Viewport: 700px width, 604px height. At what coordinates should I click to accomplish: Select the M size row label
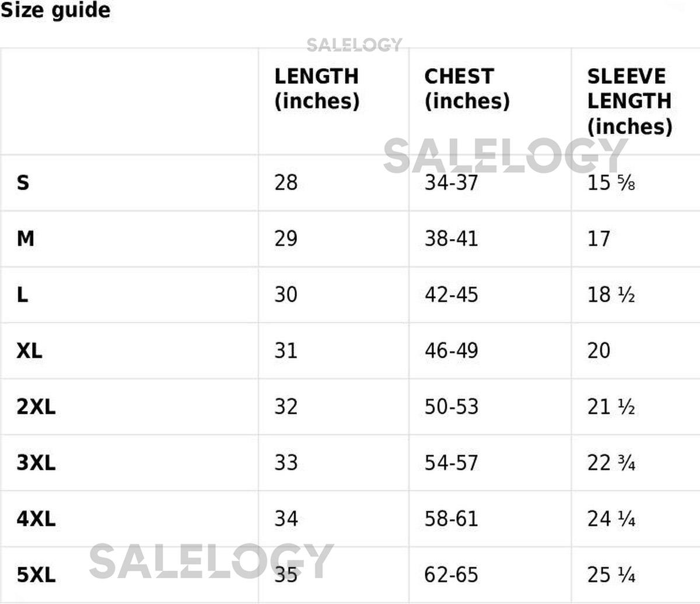(x=26, y=238)
